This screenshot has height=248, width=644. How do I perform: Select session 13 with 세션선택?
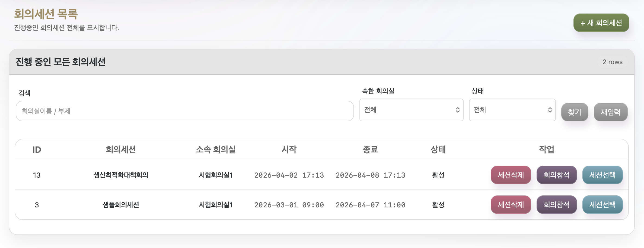602,175
